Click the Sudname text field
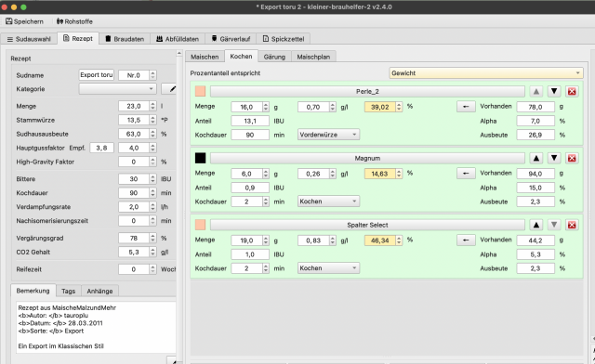 click(97, 75)
